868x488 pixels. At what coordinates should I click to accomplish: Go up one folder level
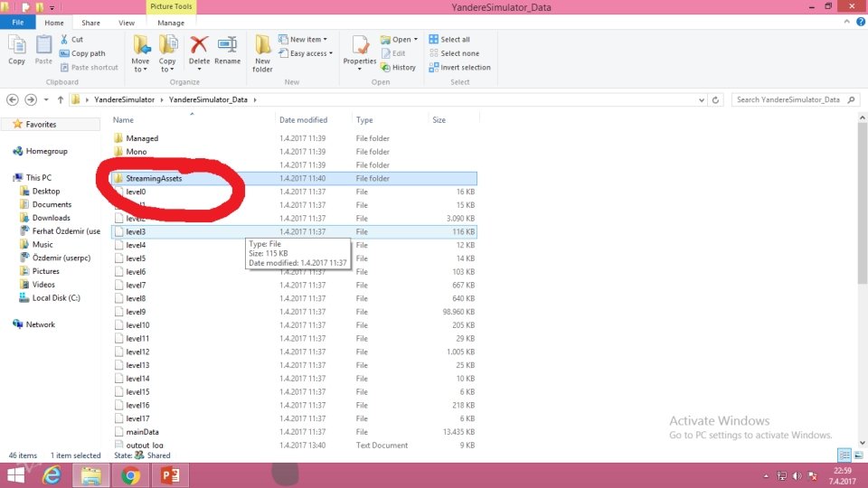click(61, 99)
